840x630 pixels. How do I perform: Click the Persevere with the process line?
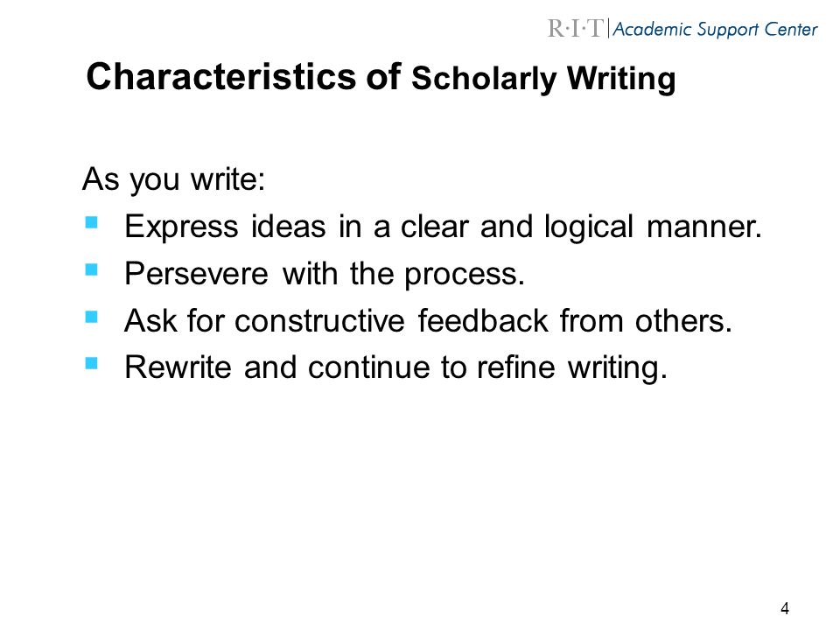(324, 274)
